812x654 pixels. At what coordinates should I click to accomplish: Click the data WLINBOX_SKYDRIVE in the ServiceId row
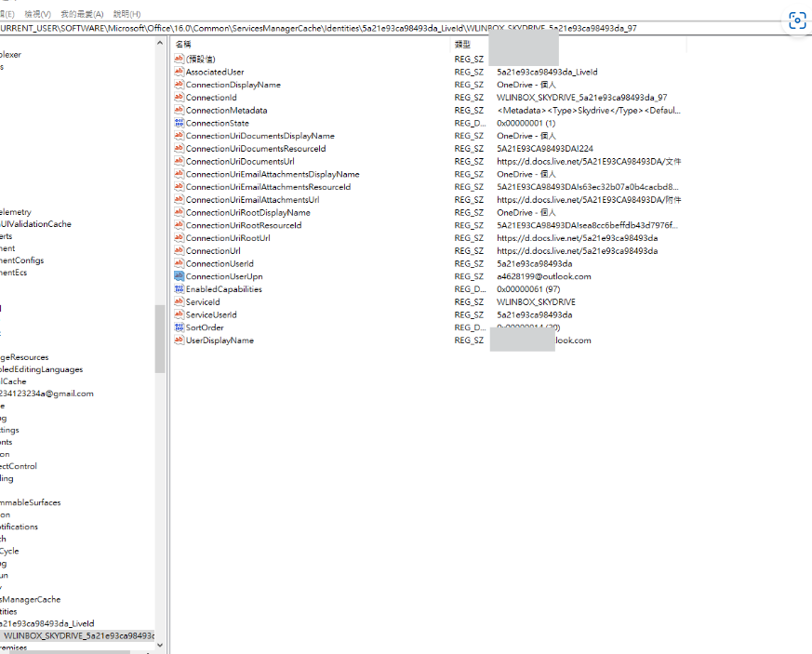536,302
